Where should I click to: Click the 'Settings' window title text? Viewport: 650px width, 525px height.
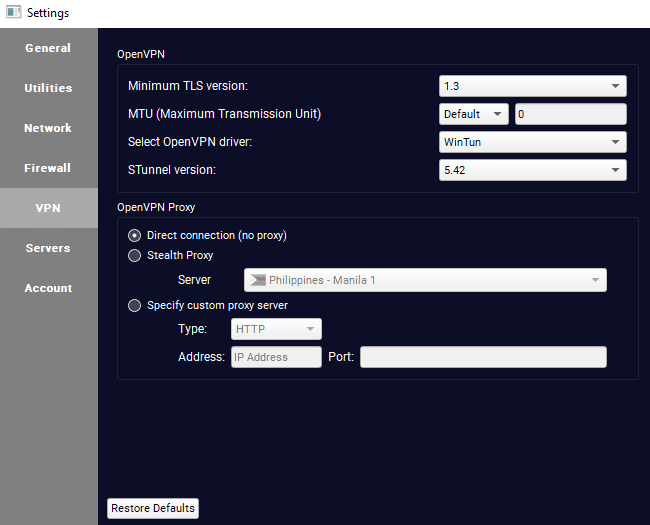point(48,13)
